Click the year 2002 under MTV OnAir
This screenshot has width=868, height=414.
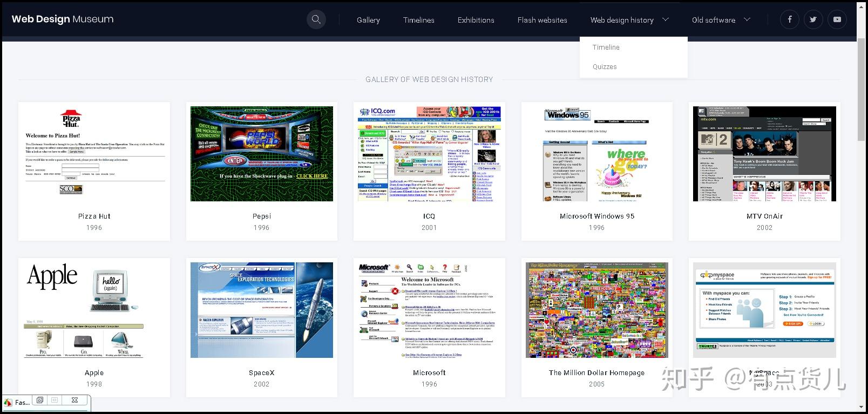tap(764, 228)
